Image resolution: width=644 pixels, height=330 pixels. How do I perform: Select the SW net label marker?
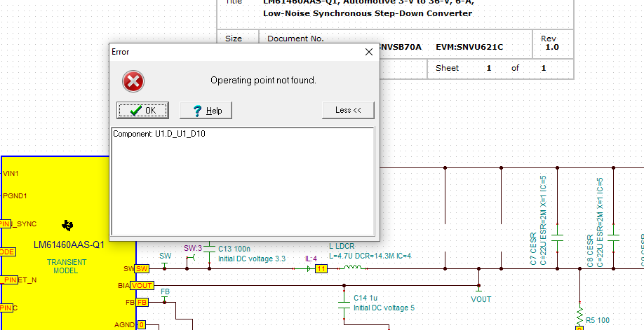click(165, 264)
